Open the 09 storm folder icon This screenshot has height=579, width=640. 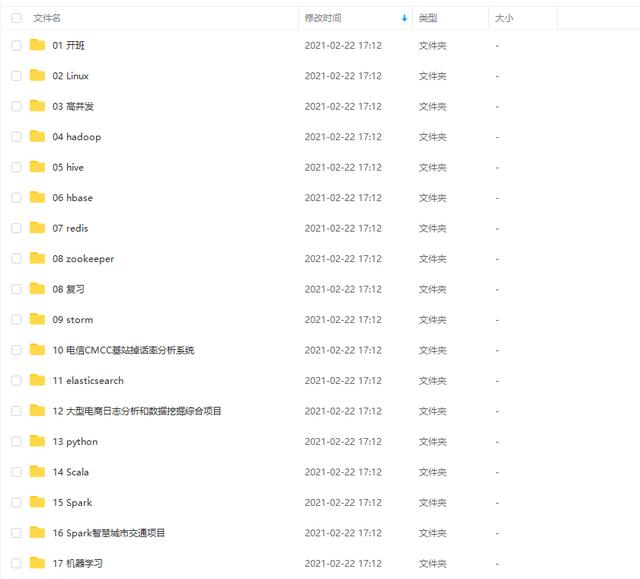pos(37,319)
